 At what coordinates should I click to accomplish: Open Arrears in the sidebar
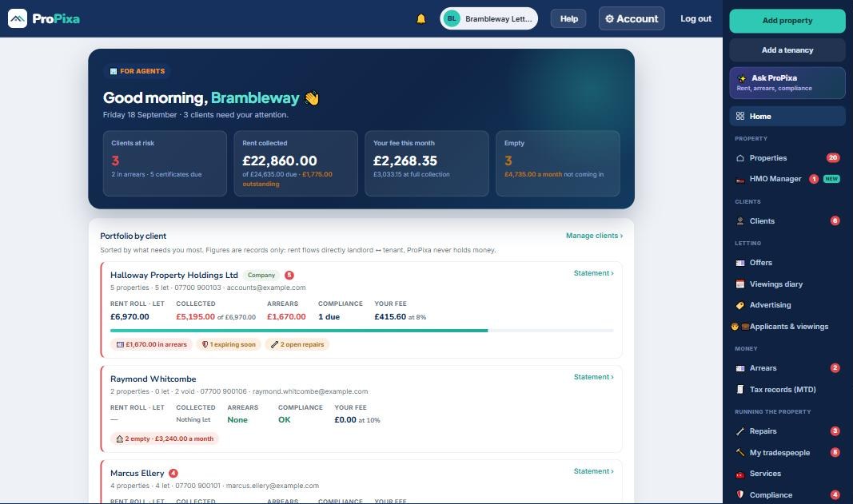787,368
